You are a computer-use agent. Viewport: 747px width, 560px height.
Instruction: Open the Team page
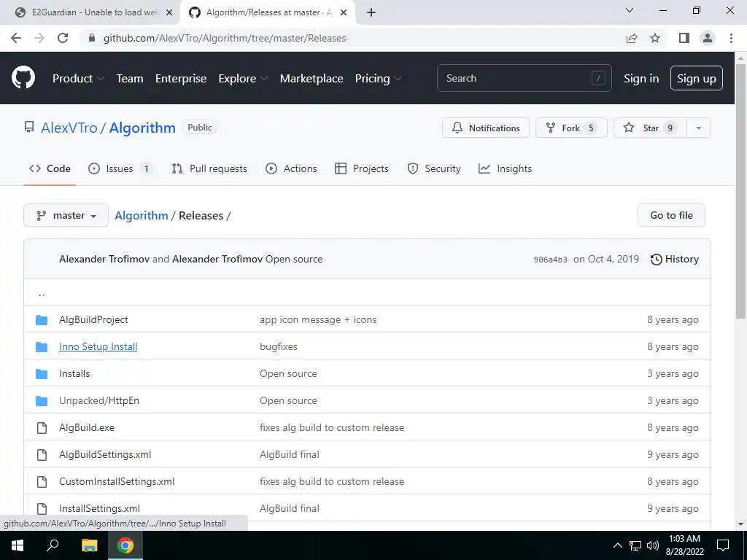(130, 79)
